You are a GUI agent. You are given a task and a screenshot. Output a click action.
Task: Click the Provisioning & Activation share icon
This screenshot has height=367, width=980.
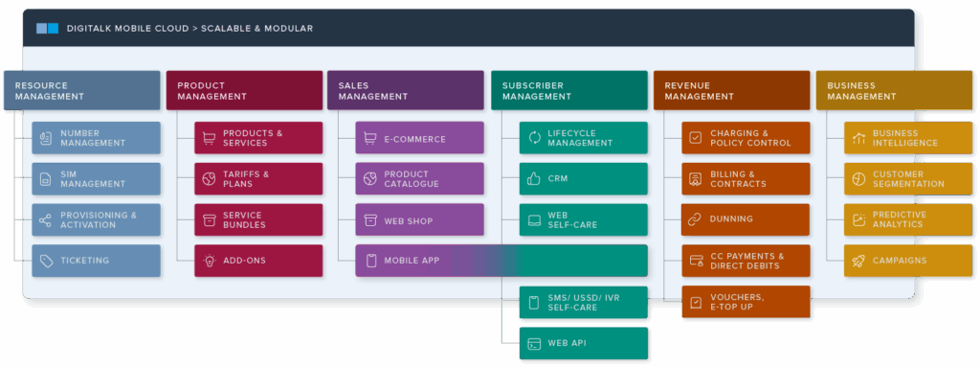(45, 219)
